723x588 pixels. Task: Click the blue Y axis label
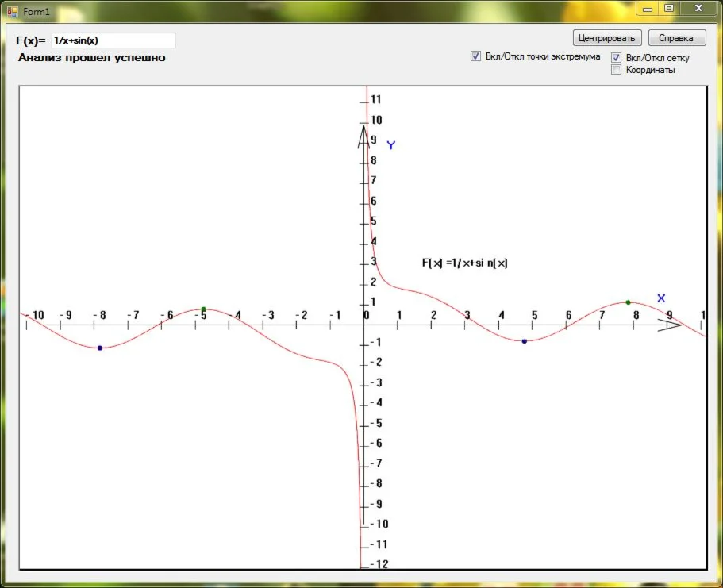pos(390,145)
